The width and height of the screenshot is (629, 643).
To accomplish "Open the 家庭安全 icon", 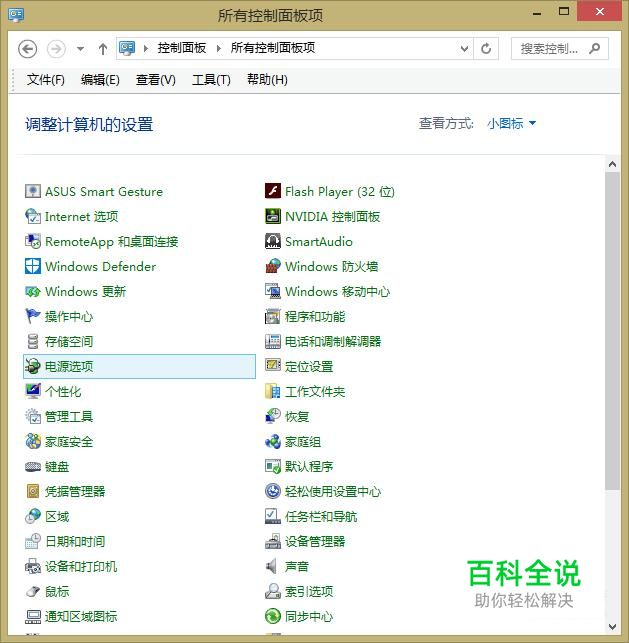I will tap(33, 441).
